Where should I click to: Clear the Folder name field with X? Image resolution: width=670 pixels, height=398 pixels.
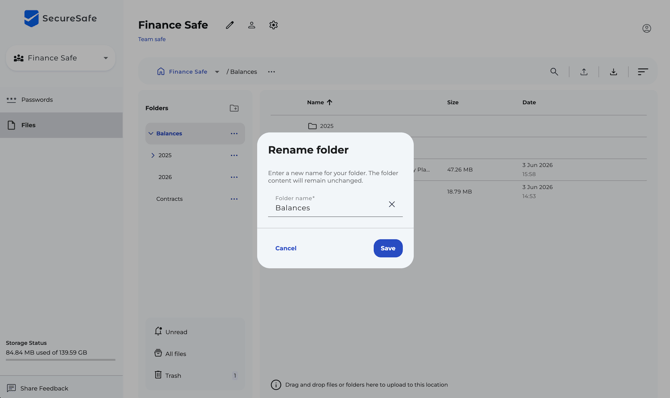391,204
